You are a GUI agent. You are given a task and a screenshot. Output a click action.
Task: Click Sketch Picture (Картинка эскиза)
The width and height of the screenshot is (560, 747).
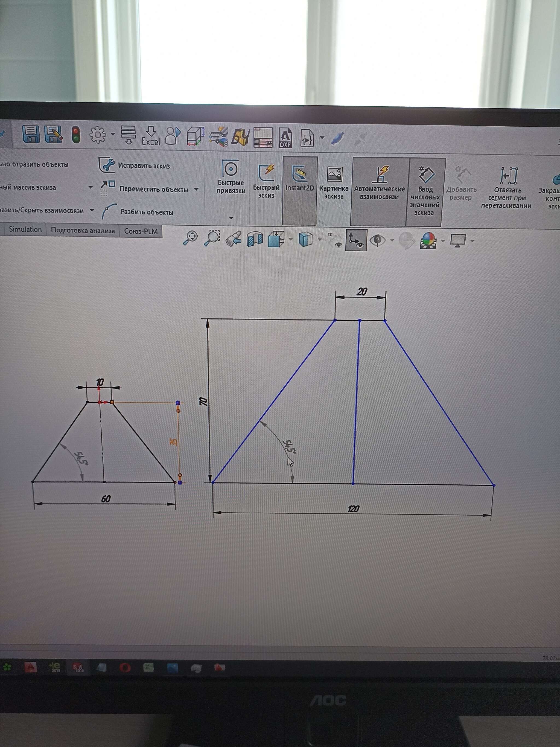tap(334, 183)
